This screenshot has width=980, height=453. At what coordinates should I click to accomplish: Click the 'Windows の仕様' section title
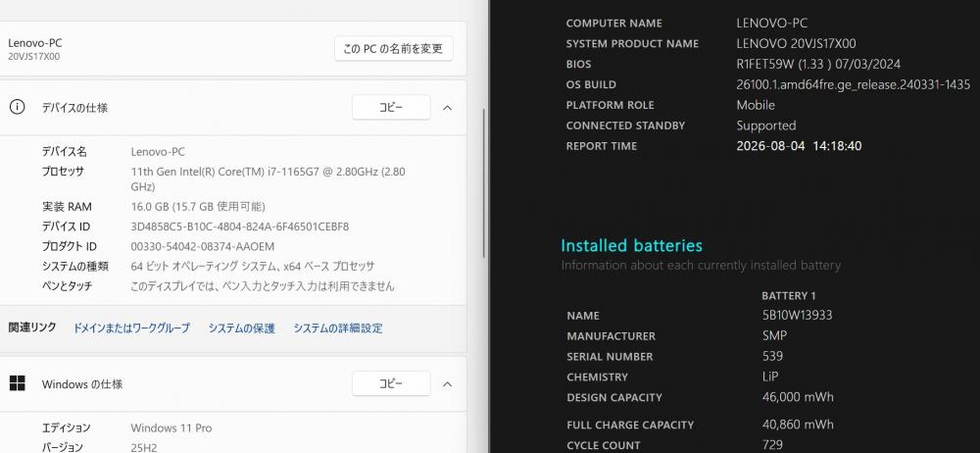pyautogui.click(x=82, y=384)
